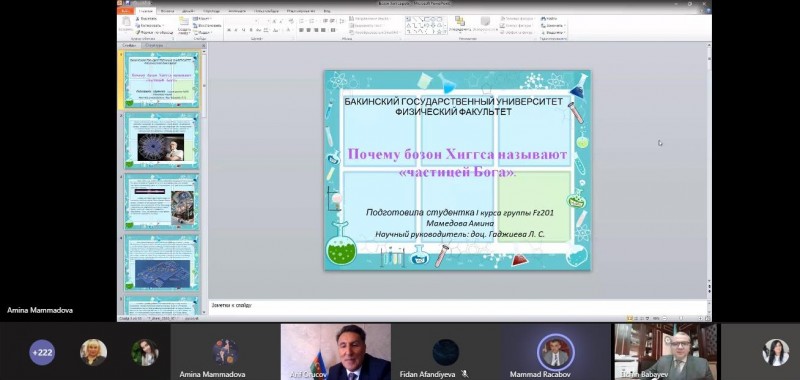The height and width of the screenshot is (380, 800).
Task: Expand the Layout dropdown in Slides group
Action: (203, 18)
